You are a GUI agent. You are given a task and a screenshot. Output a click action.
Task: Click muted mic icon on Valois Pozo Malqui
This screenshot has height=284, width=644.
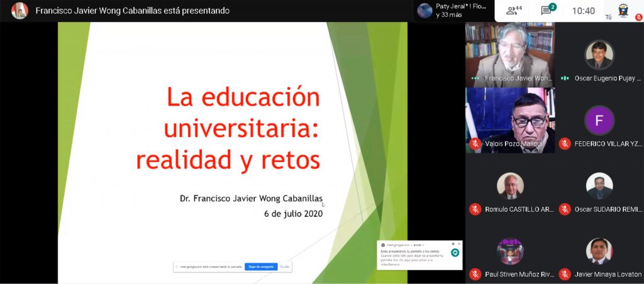(x=475, y=144)
